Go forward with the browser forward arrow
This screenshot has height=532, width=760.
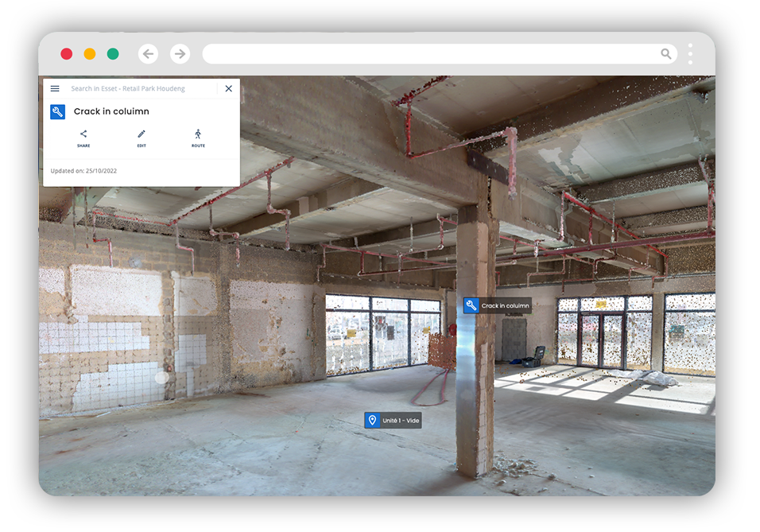(x=180, y=54)
